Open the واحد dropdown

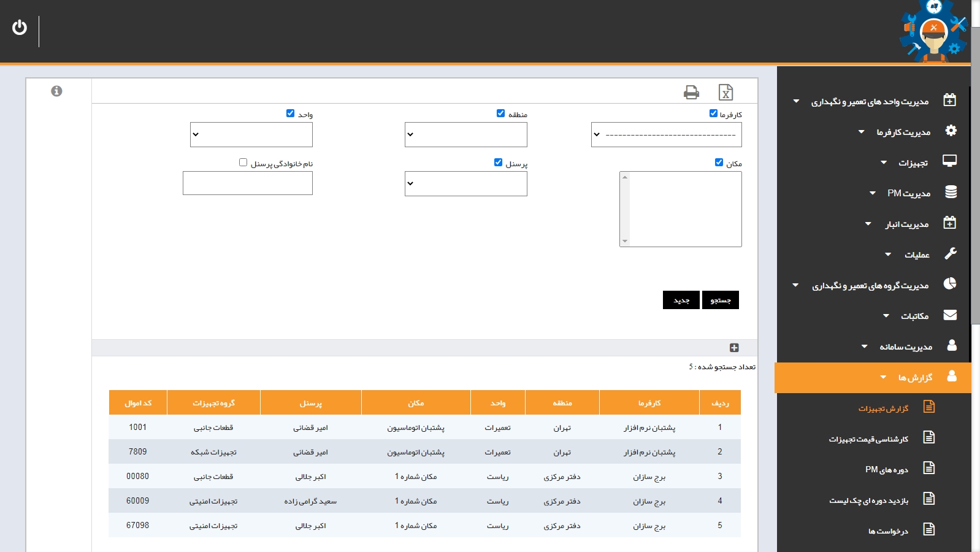tap(251, 135)
